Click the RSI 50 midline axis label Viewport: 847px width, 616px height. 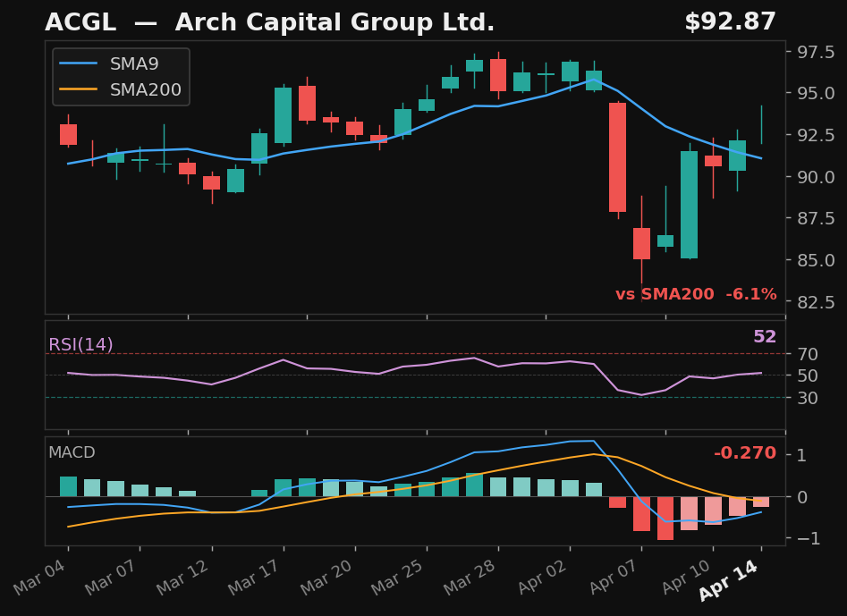[808, 376]
